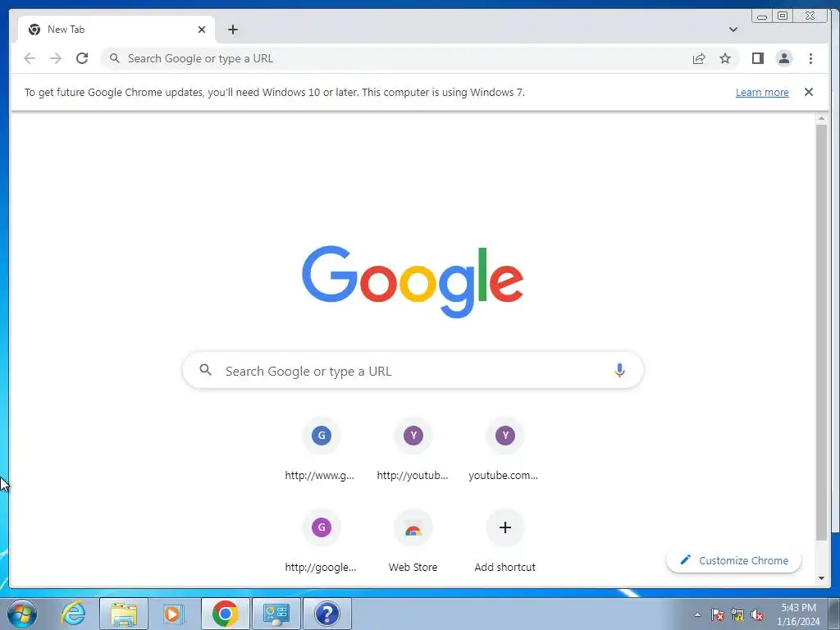Start voice search with microphone icon
The height and width of the screenshot is (630, 840).
[x=619, y=370]
